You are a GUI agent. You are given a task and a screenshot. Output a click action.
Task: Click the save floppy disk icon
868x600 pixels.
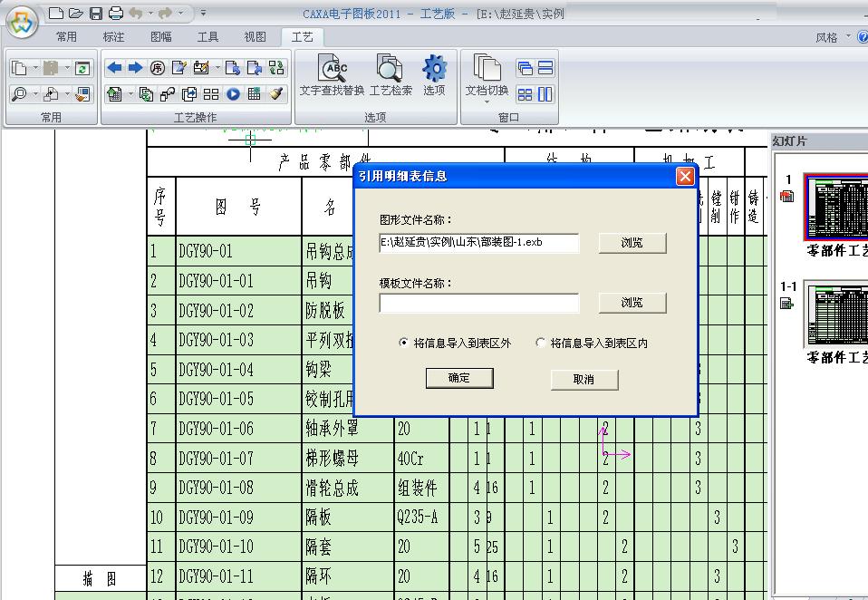(96, 14)
